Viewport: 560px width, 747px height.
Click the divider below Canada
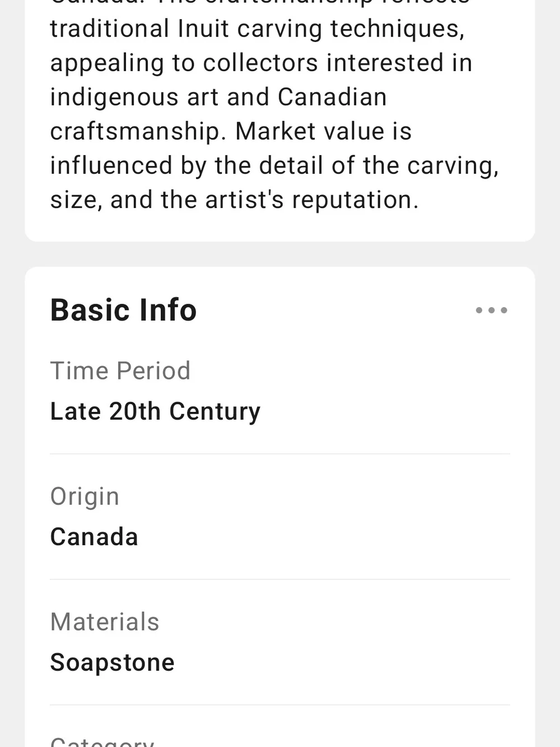coord(280,579)
